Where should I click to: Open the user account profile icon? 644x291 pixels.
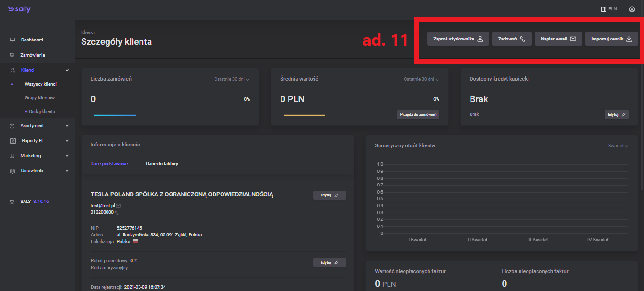pos(632,9)
